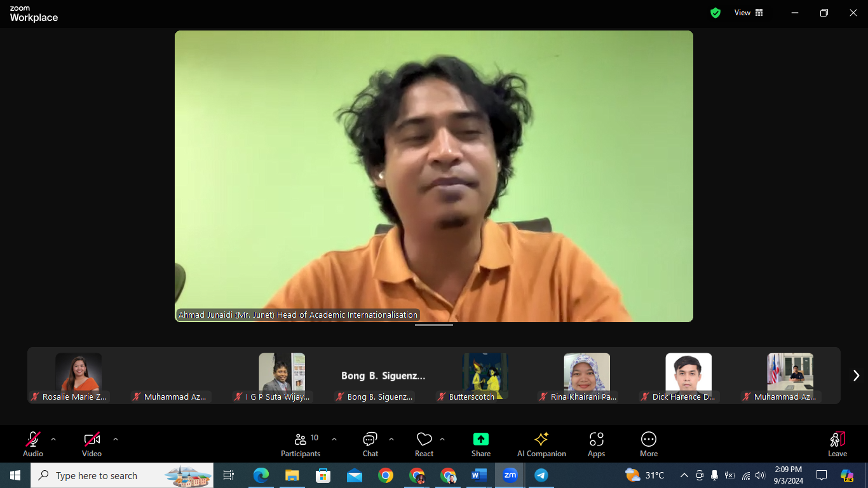Leave the meeting
The height and width of the screenshot is (488, 868).
pyautogui.click(x=837, y=444)
